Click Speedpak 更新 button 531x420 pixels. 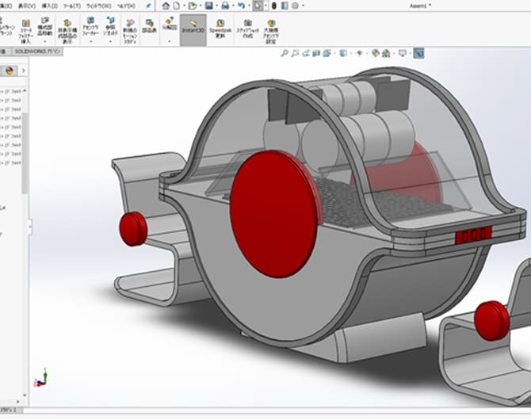coord(220,28)
